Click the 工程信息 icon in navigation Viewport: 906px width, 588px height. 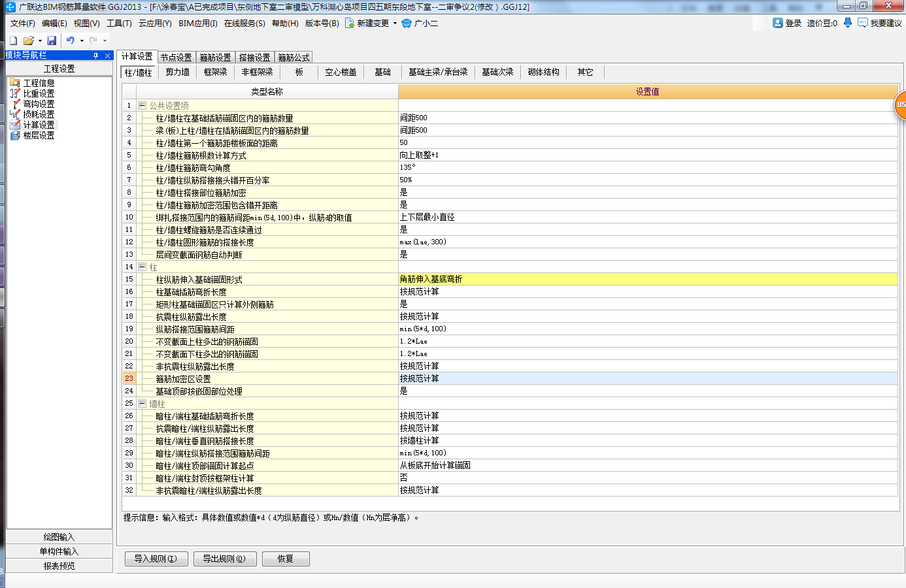[15, 83]
